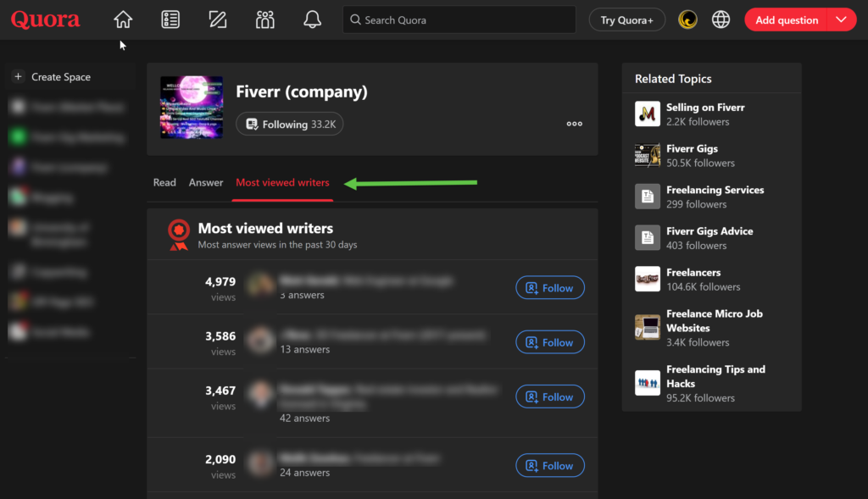This screenshot has height=499, width=868.
Task: Open the Answer pencil icon
Action: [218, 20]
